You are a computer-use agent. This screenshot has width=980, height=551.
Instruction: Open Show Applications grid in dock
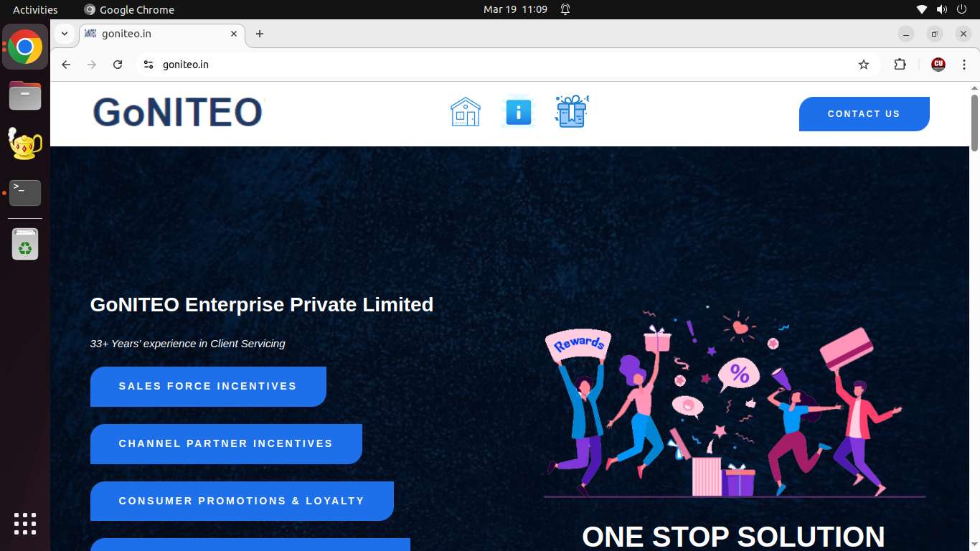(25, 523)
